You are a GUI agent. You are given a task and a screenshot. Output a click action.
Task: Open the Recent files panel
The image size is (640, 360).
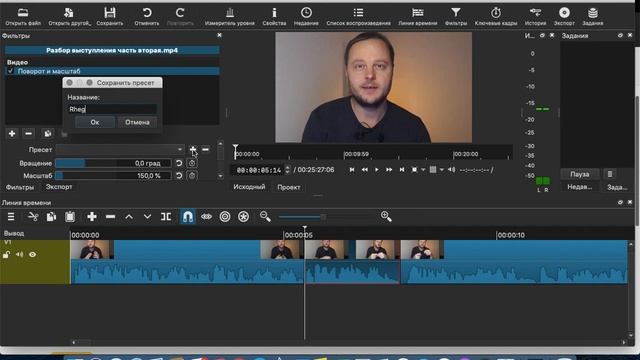pyautogui.click(x=306, y=16)
